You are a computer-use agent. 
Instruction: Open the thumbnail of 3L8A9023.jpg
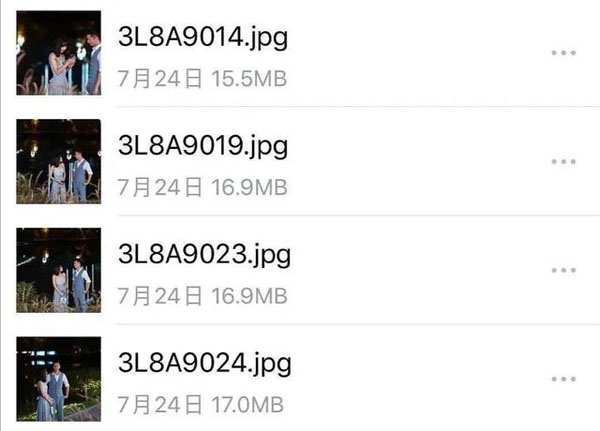tap(59, 270)
